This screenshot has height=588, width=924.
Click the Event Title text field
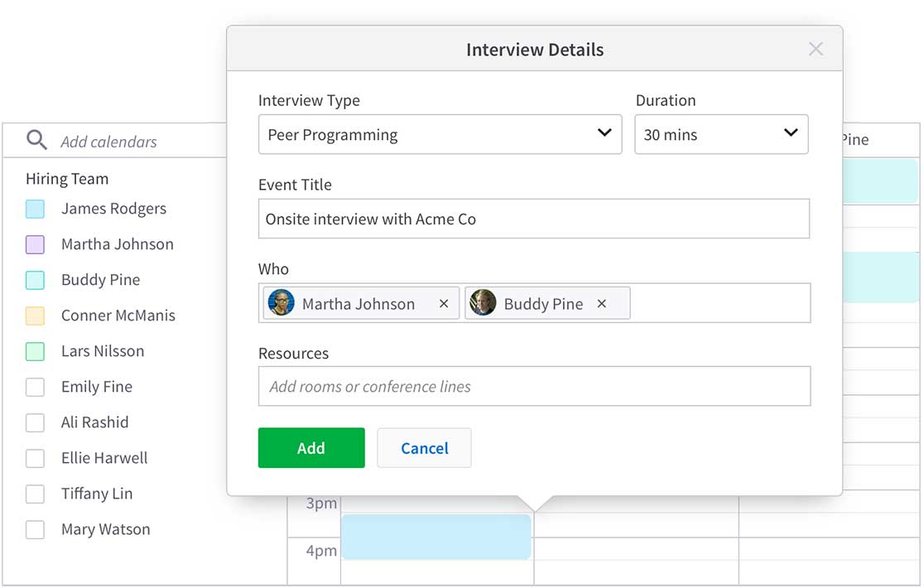[533, 219]
